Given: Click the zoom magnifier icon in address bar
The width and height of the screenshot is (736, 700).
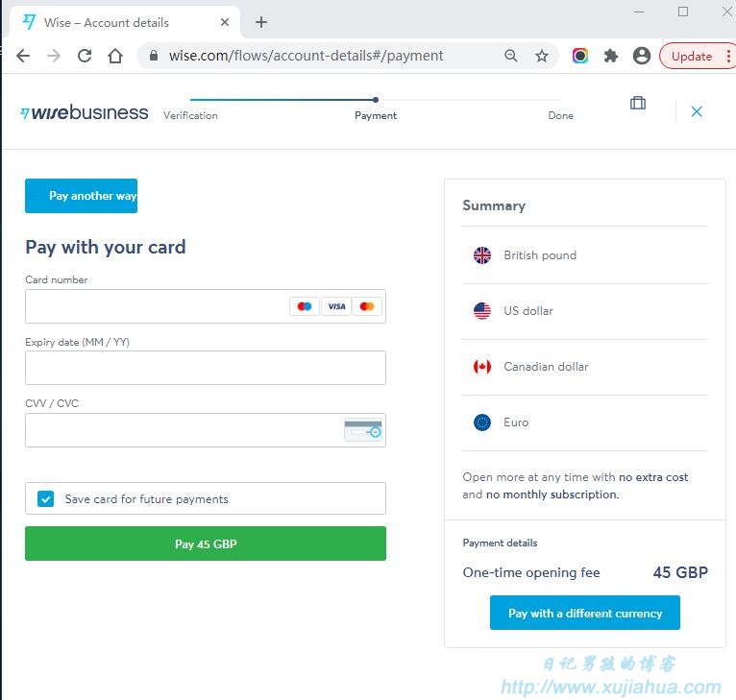Looking at the screenshot, I should pyautogui.click(x=511, y=56).
